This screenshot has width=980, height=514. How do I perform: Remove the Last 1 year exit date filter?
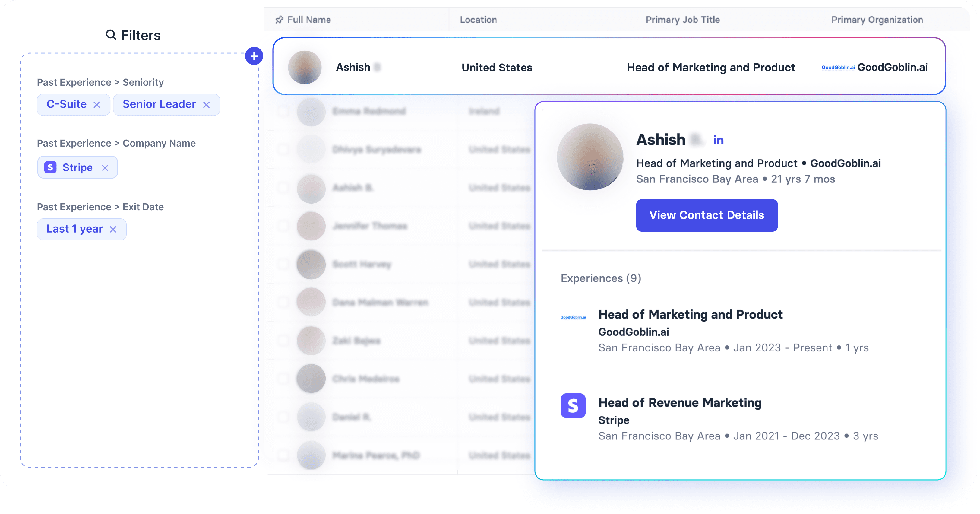(113, 229)
